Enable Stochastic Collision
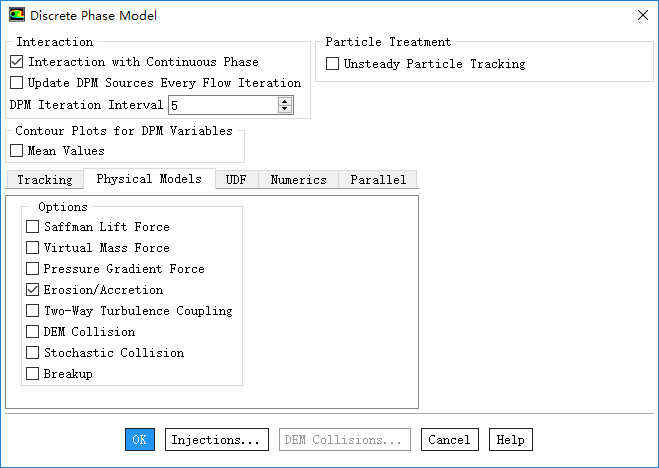Screen dimensions: 659x468 click(x=33, y=353)
